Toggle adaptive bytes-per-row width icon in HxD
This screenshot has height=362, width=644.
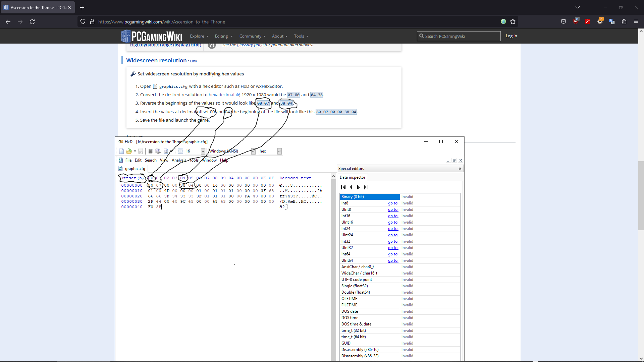tap(180, 152)
